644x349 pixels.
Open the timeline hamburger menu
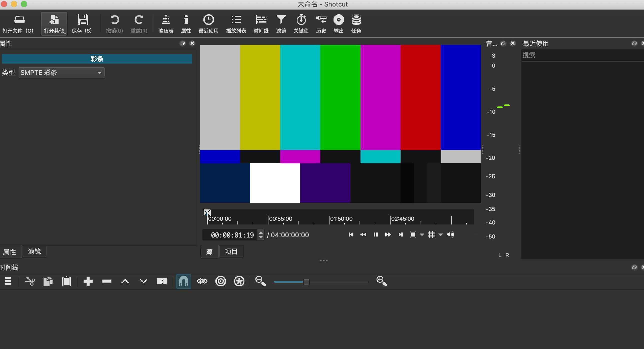point(8,281)
